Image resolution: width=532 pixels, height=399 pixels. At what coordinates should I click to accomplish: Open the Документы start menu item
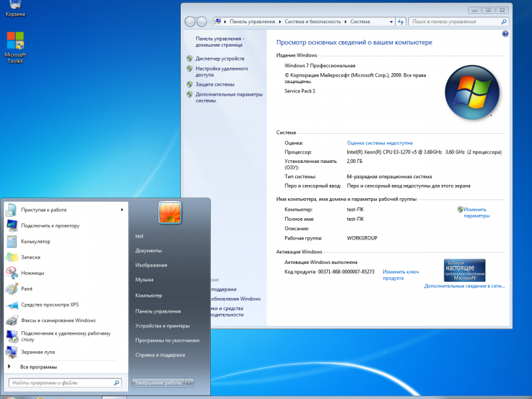[x=148, y=251]
